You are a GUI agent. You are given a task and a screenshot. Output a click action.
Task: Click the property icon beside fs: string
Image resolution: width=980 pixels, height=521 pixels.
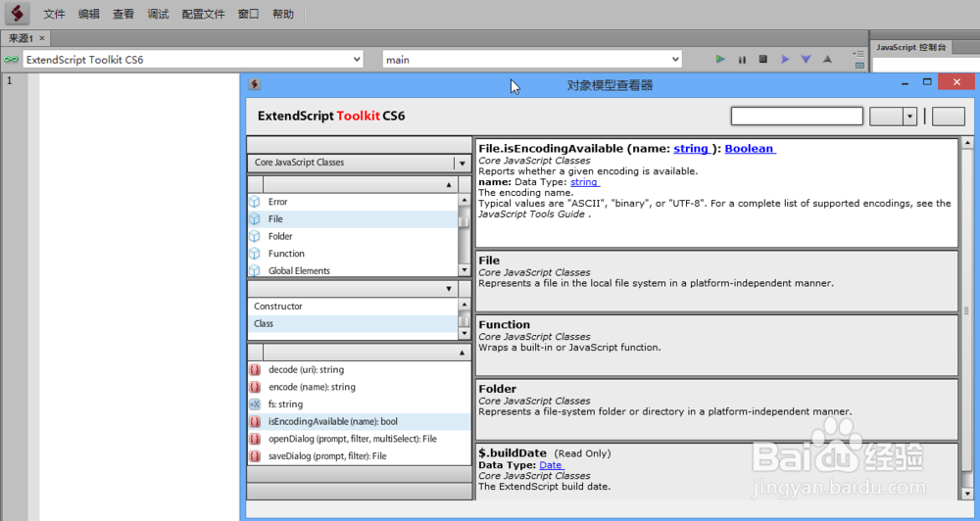point(255,404)
